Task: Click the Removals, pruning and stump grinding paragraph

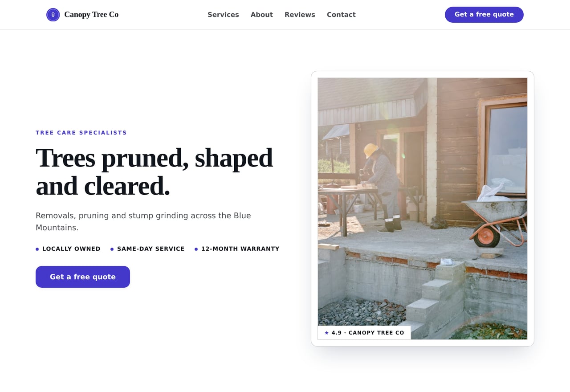Action: click(x=143, y=221)
